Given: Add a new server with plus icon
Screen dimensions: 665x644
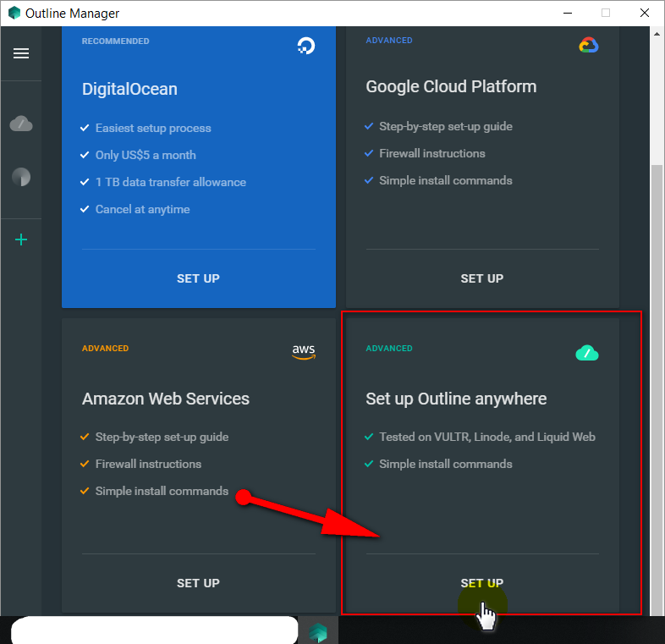Looking at the screenshot, I should pos(21,239).
